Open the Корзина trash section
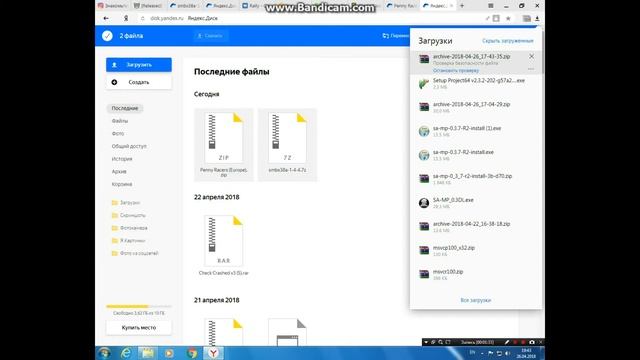The height and width of the screenshot is (360, 640). click(x=122, y=184)
